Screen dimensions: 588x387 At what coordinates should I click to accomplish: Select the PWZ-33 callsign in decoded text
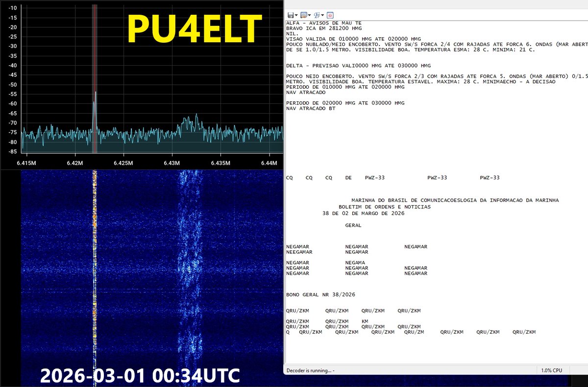(x=375, y=178)
